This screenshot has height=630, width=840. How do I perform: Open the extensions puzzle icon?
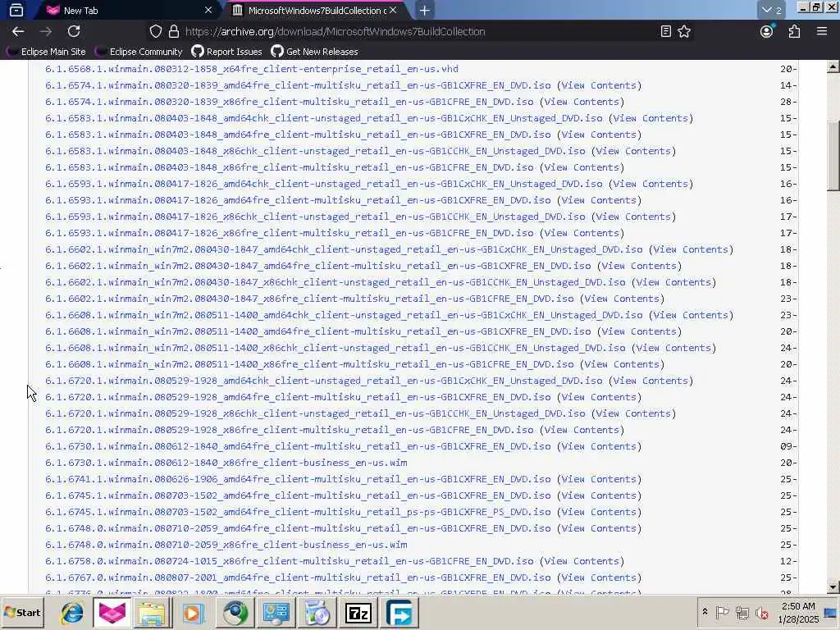coord(794,32)
